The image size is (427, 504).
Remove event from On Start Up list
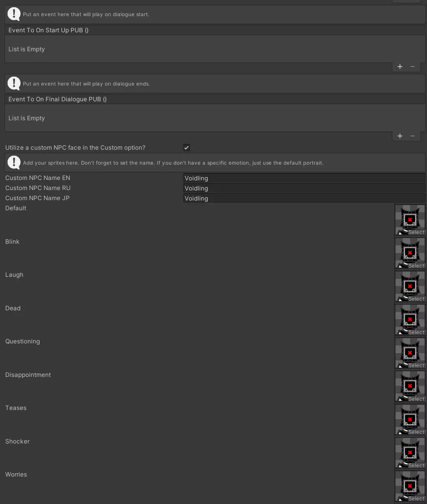click(412, 67)
